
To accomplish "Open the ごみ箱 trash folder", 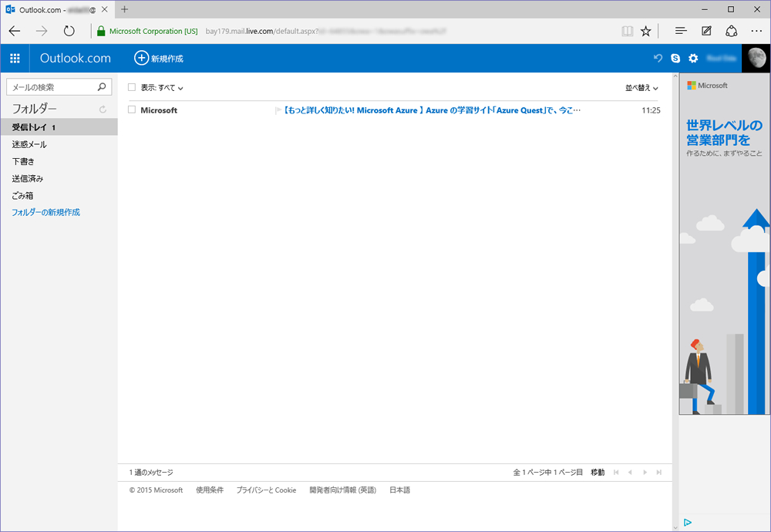I will 22,195.
